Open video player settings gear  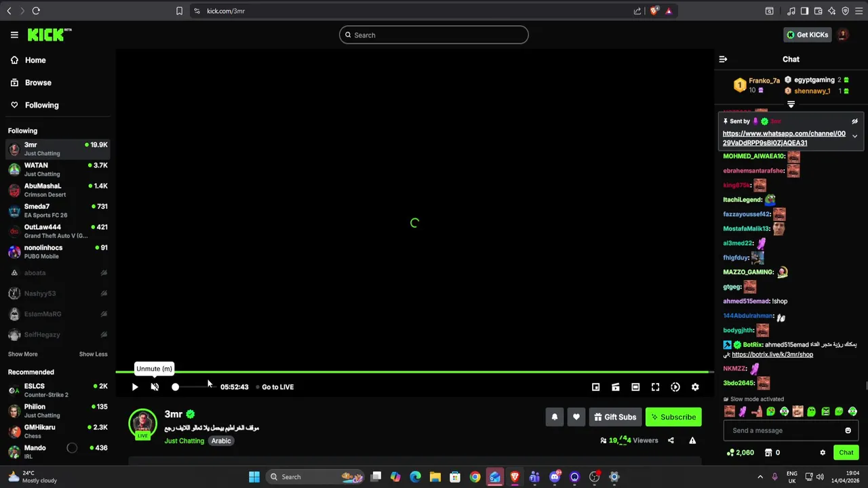[695, 387]
